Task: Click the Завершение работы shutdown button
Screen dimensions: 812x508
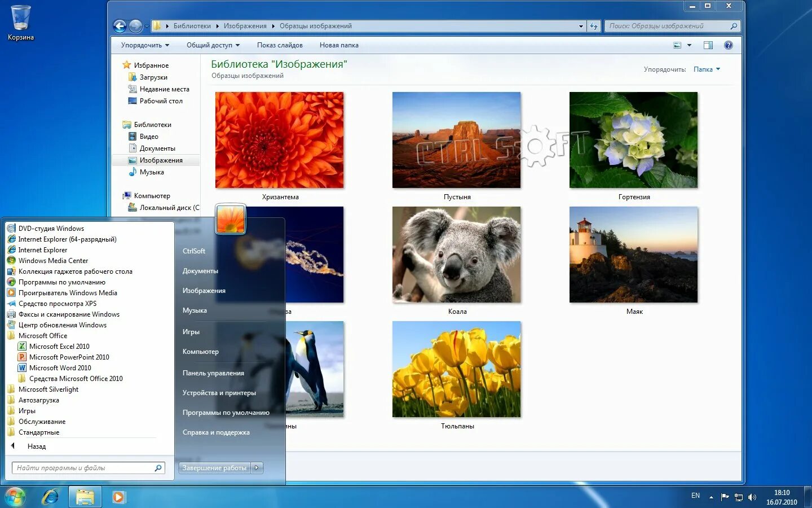Action: (214, 468)
